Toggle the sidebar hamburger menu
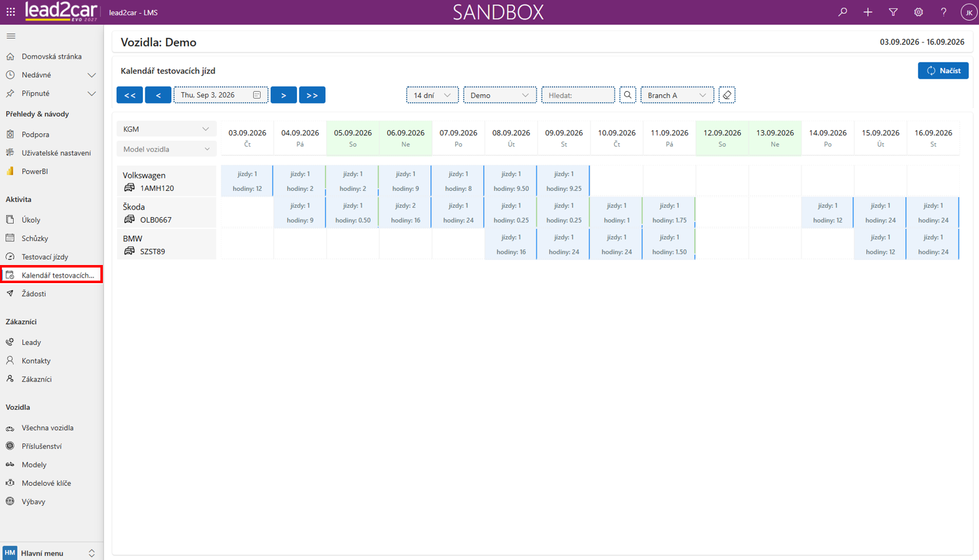979x560 pixels. pos(11,36)
